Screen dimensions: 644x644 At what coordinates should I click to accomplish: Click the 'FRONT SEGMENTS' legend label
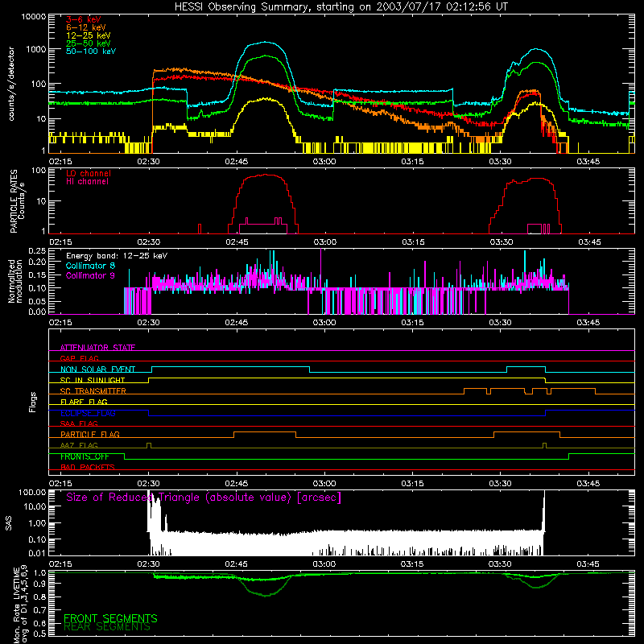tap(110, 618)
